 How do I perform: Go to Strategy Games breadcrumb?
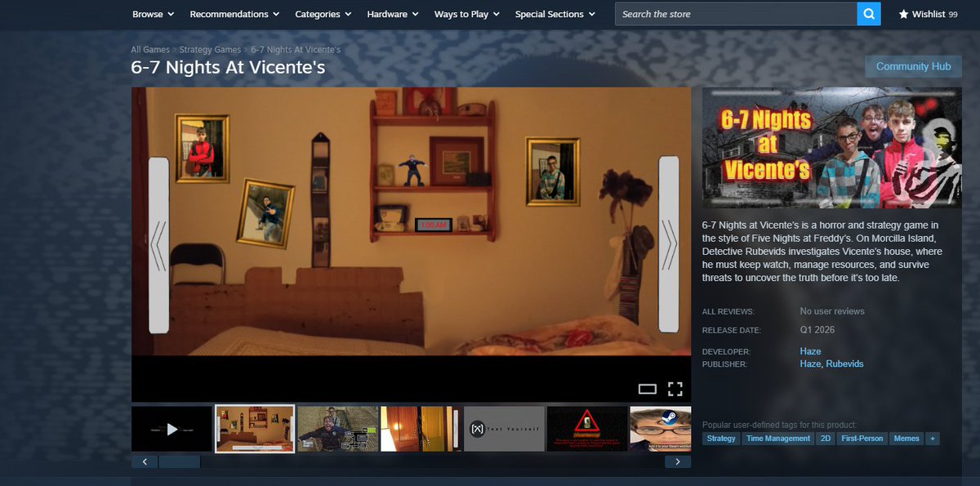[210, 50]
